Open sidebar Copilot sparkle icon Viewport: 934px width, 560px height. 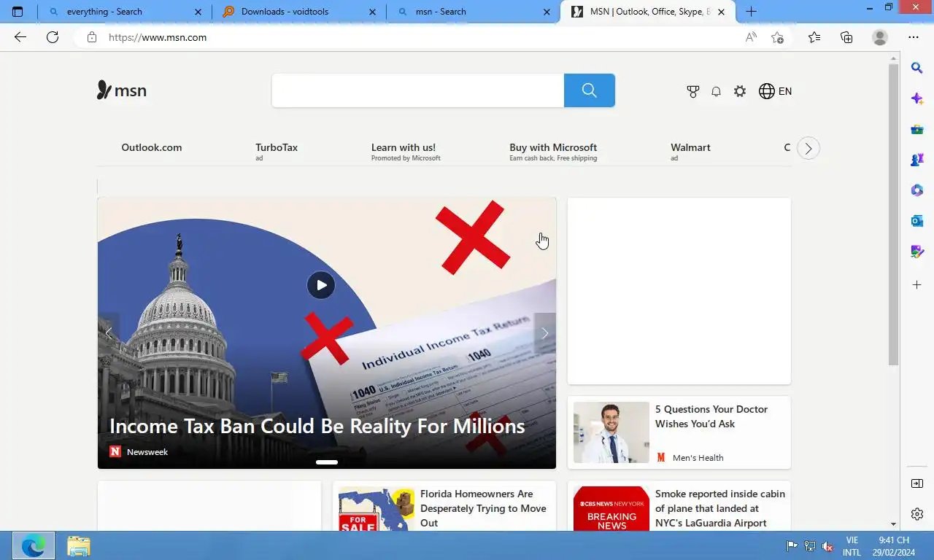tap(917, 98)
